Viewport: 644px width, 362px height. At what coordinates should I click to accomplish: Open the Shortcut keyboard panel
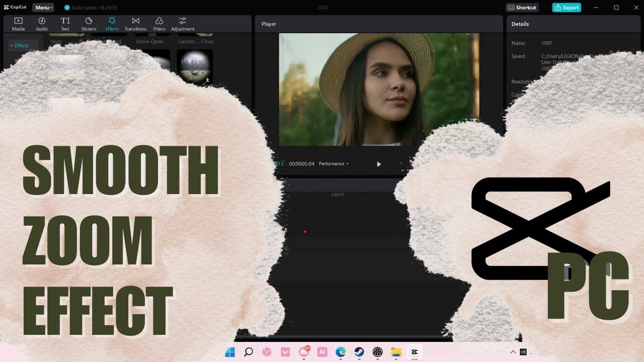click(522, 8)
